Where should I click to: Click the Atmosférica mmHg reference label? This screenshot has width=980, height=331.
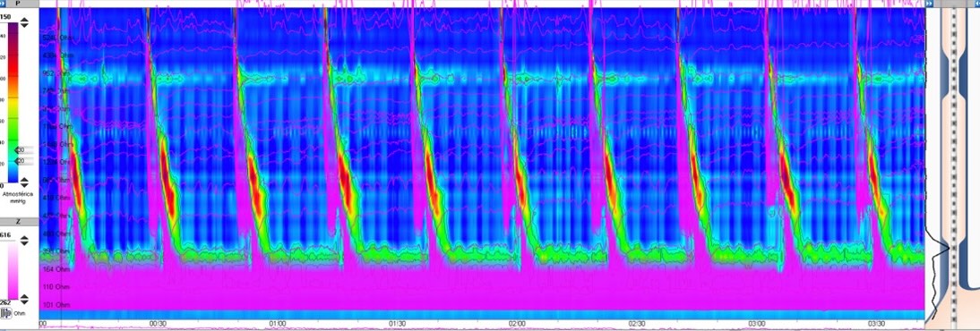tap(17, 198)
